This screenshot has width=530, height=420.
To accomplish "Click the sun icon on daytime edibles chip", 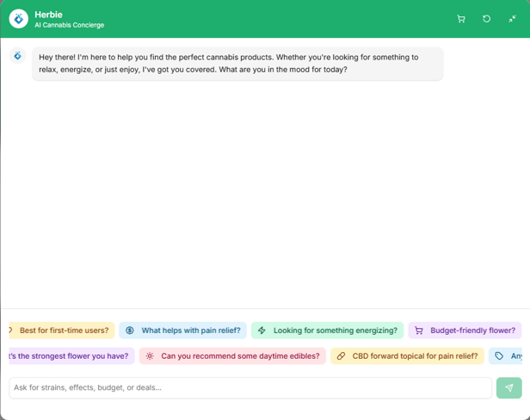I will click(x=150, y=356).
